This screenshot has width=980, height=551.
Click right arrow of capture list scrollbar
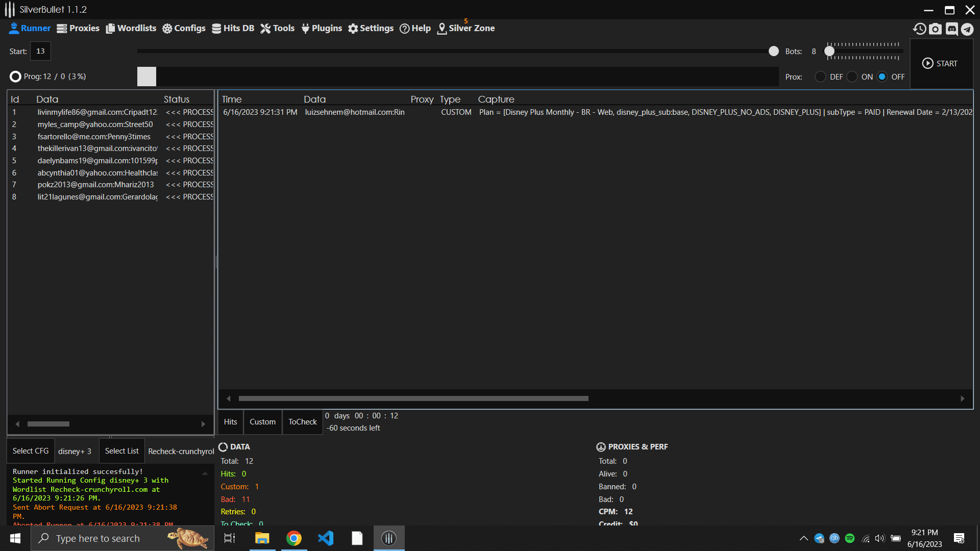click(x=963, y=398)
